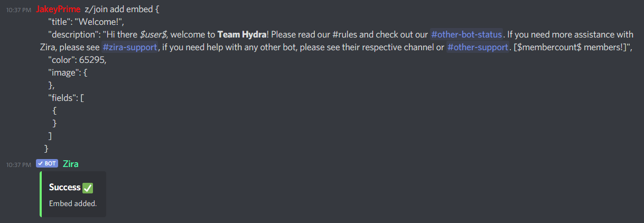Click the green accent bar of the embed

[x=41, y=194]
